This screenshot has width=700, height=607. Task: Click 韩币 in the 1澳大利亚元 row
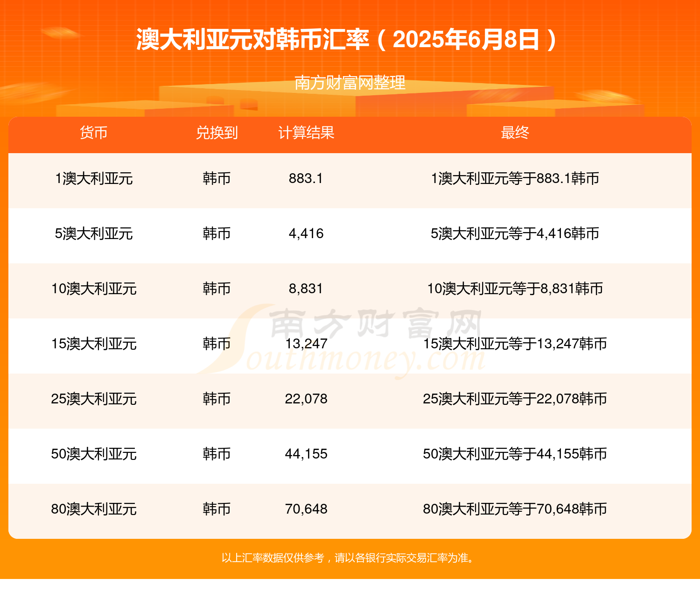click(217, 178)
